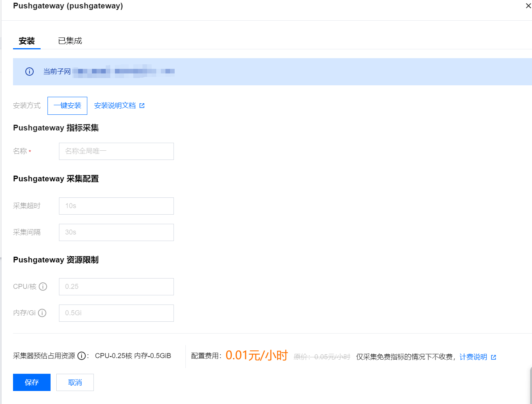Focus the 名称 input field
The image size is (532, 404).
(116, 151)
